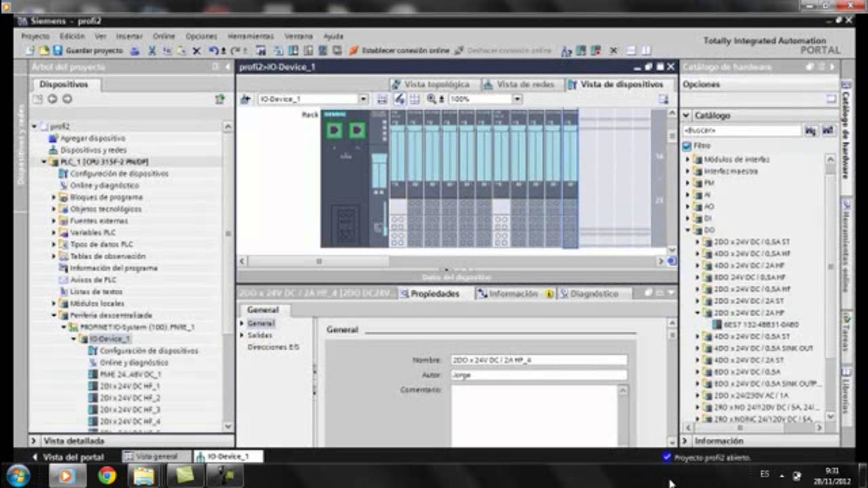Click the sticky notes taskbar icon
Screen dimensions: 868x488
click(184, 476)
